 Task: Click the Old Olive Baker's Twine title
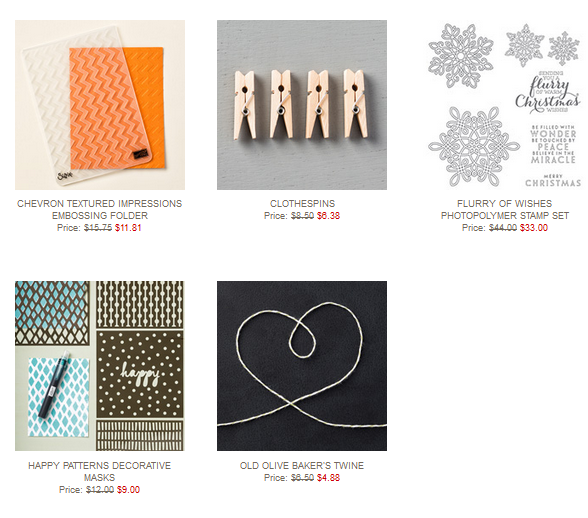[302, 465]
